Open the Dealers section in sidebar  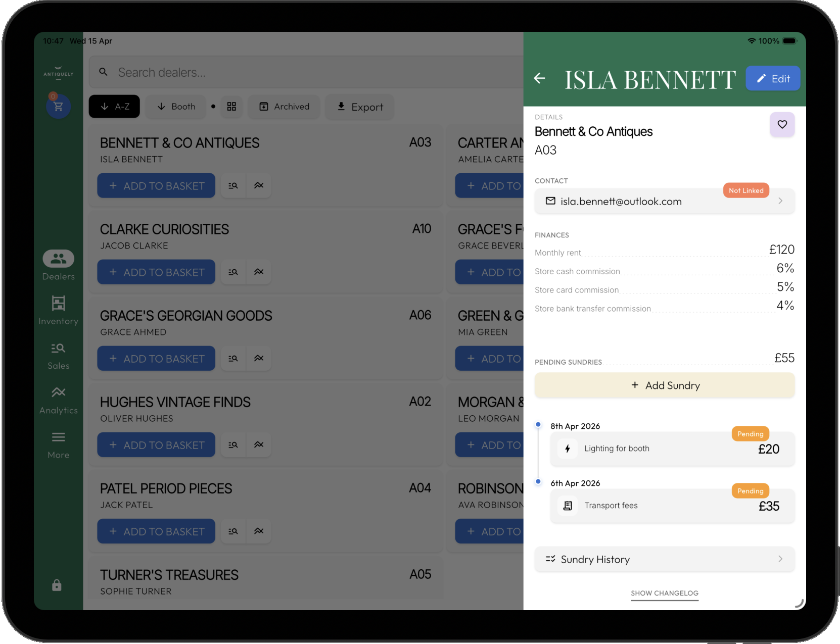(x=59, y=266)
